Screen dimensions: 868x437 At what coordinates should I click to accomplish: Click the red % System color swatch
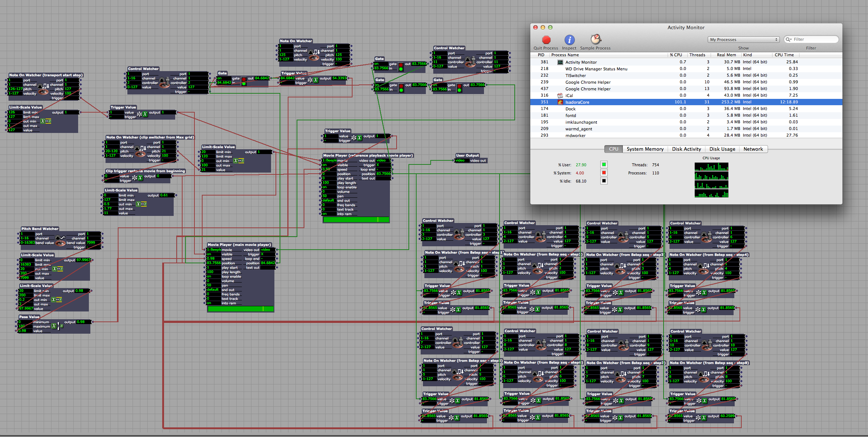coord(604,173)
